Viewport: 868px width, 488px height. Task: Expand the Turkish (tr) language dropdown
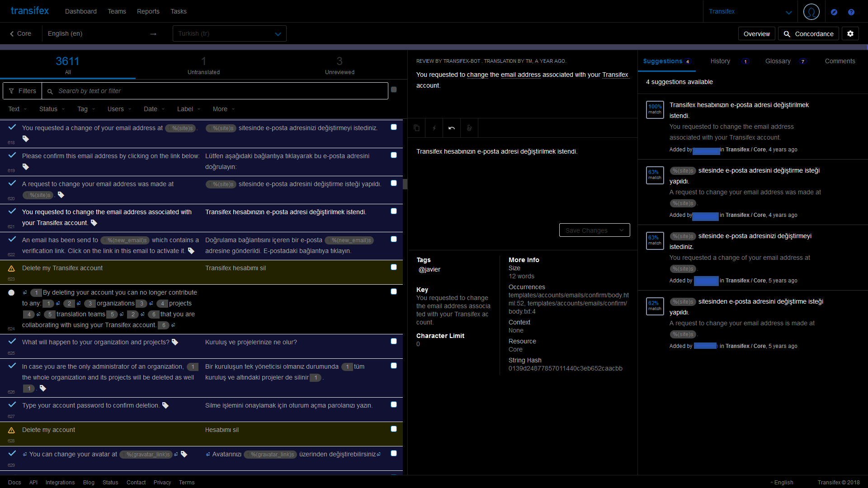click(278, 34)
